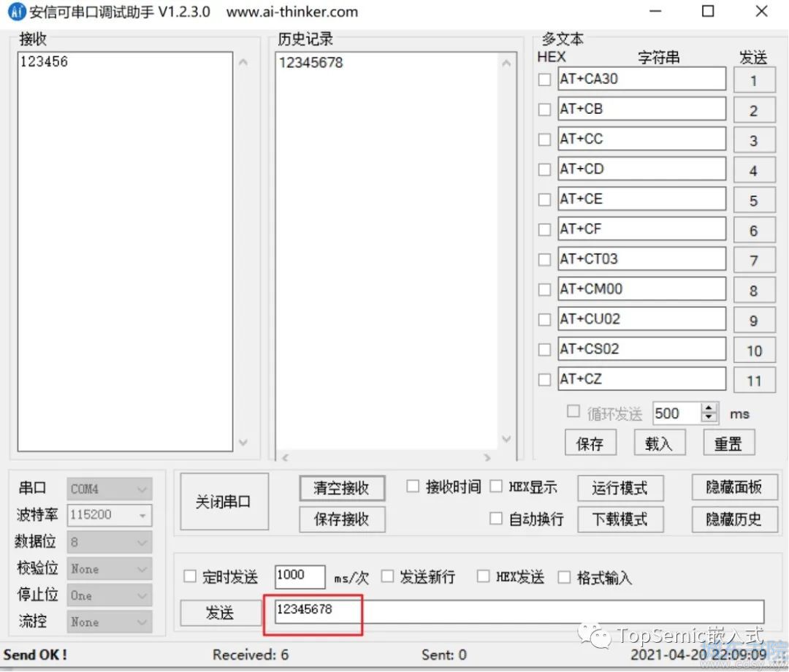Image resolution: width=789 pixels, height=672 pixels.
Task: Increase loop interval with up spinner arrow
Action: coord(709,408)
